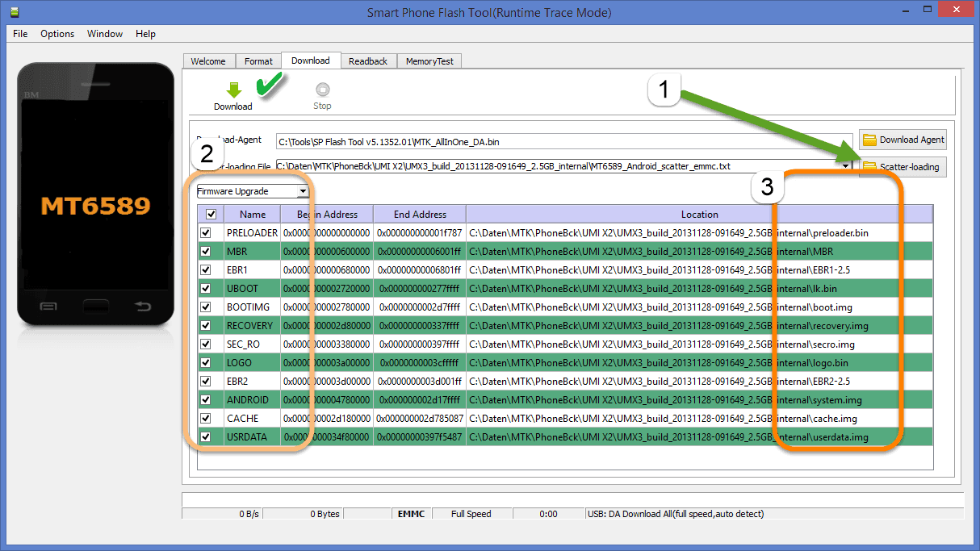
Task: Select the Download tab
Action: click(x=311, y=61)
